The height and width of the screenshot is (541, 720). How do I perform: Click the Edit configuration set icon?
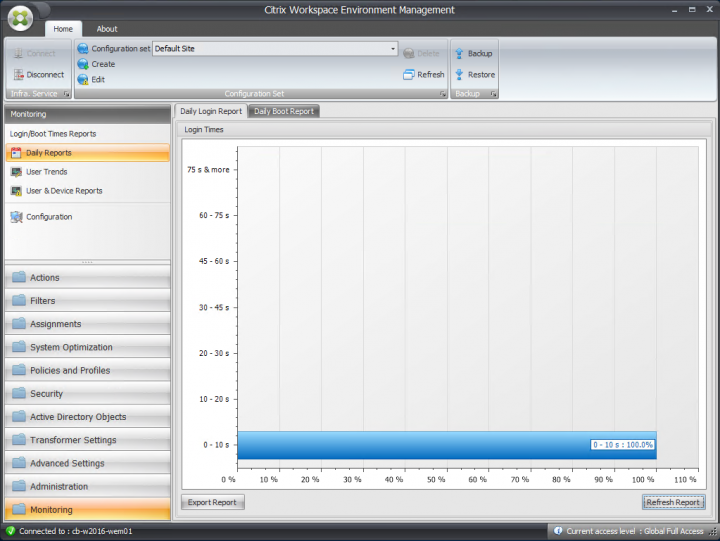click(83, 80)
